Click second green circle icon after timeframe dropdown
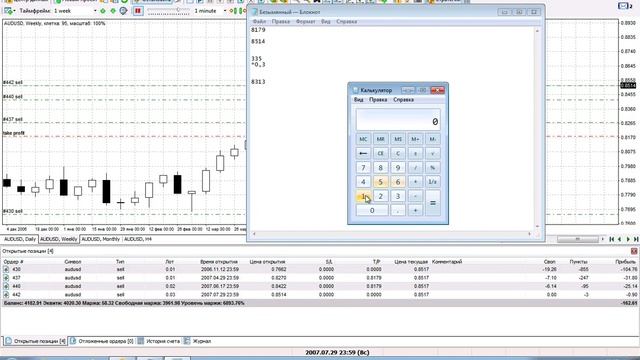 [113, 11]
